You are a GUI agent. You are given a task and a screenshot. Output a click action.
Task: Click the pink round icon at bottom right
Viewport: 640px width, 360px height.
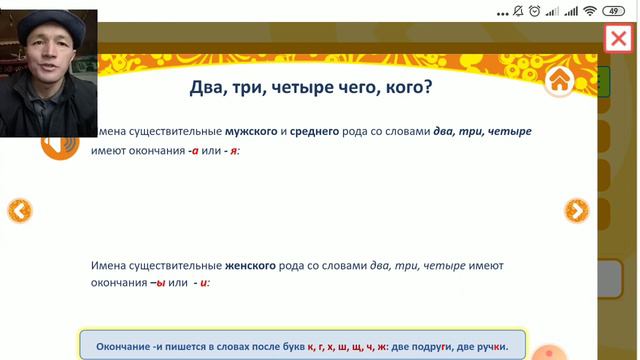coord(549,353)
